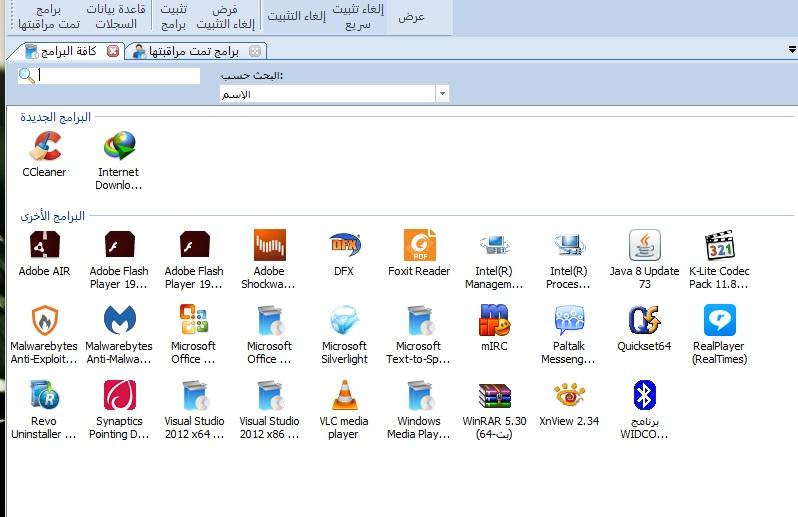Open the search-by dropdown arrow

pyautogui.click(x=442, y=94)
